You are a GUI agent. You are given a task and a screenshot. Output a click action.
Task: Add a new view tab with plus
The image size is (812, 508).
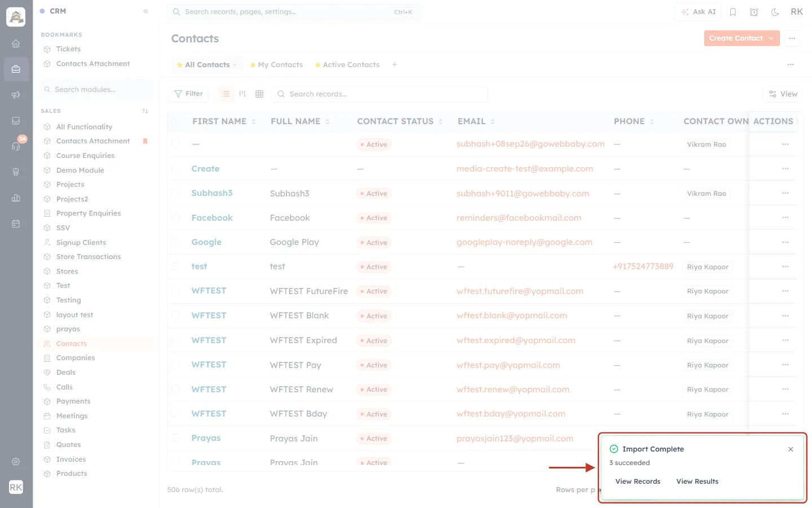pos(395,64)
